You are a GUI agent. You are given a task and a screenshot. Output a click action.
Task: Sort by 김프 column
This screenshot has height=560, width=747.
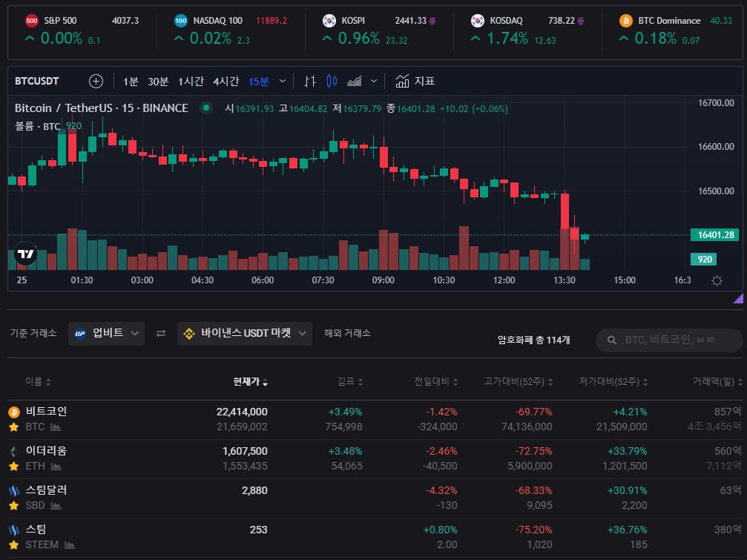[350, 381]
